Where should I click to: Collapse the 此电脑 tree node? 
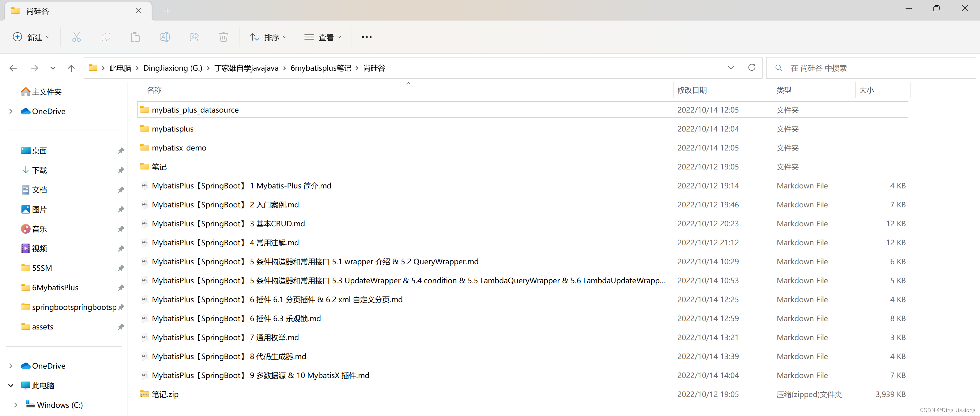pos(11,385)
